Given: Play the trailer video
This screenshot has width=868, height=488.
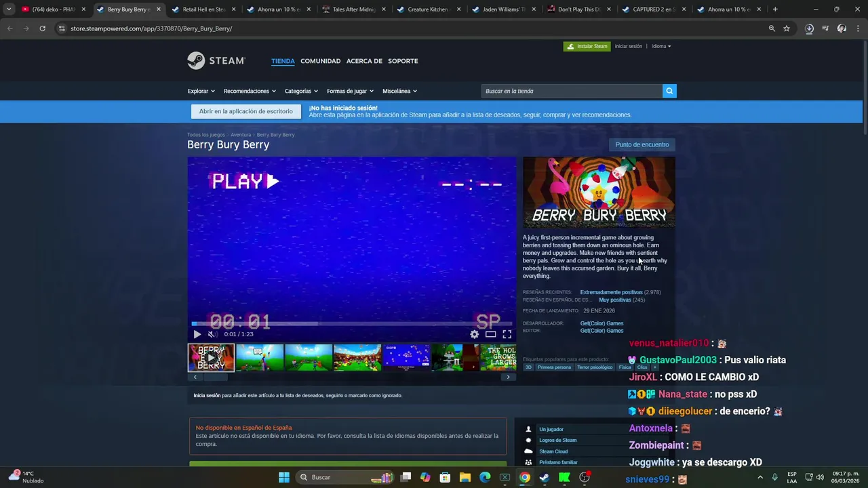Looking at the screenshot, I should (197, 334).
